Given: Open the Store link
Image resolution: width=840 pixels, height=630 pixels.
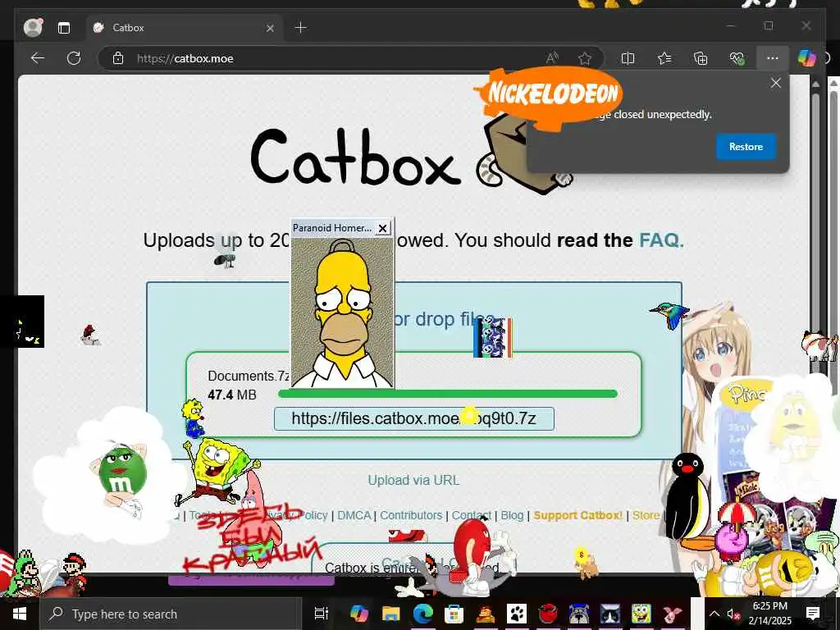Looking at the screenshot, I should click(646, 515).
